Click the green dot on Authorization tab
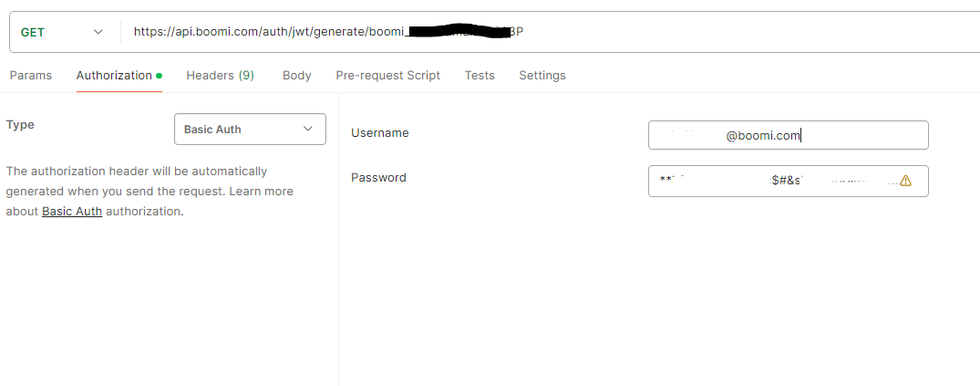 [159, 76]
